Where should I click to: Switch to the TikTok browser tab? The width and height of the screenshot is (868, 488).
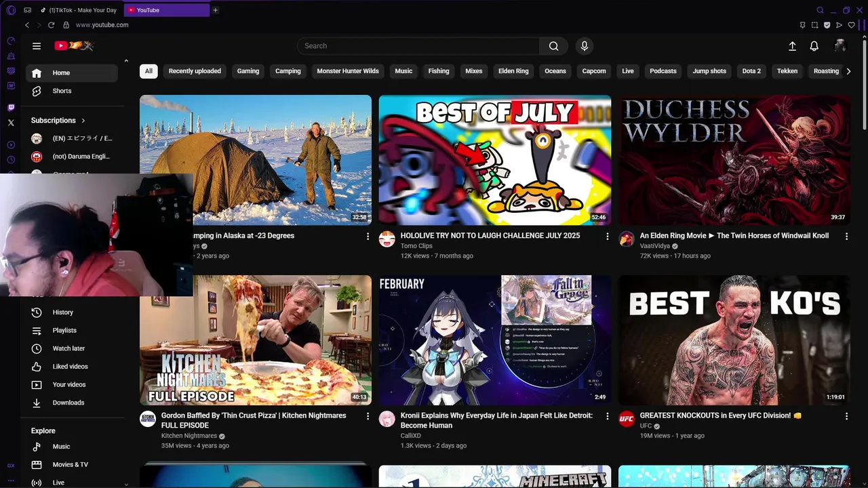point(79,10)
